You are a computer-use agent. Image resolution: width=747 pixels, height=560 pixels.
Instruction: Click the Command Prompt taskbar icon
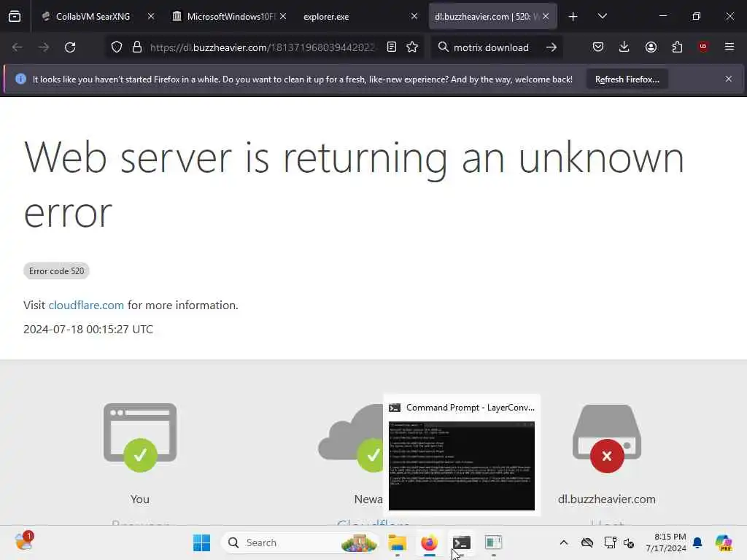click(461, 542)
